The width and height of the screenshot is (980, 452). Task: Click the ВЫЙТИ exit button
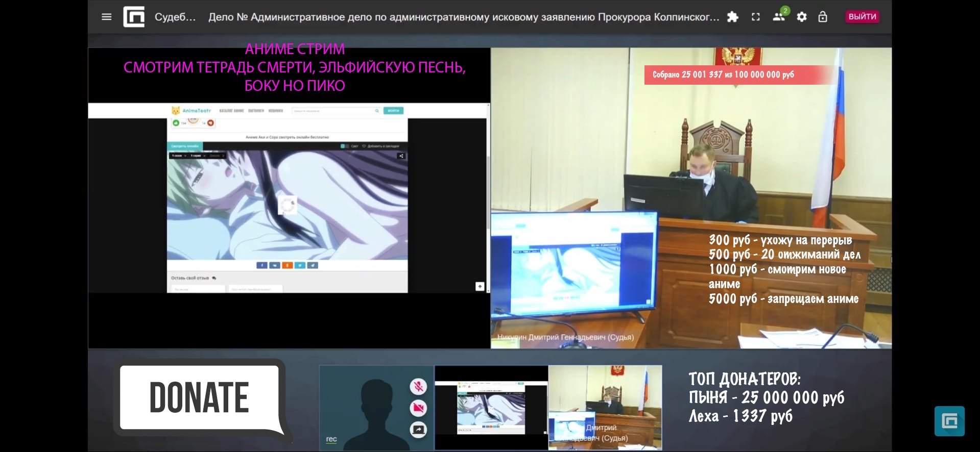coord(862,17)
